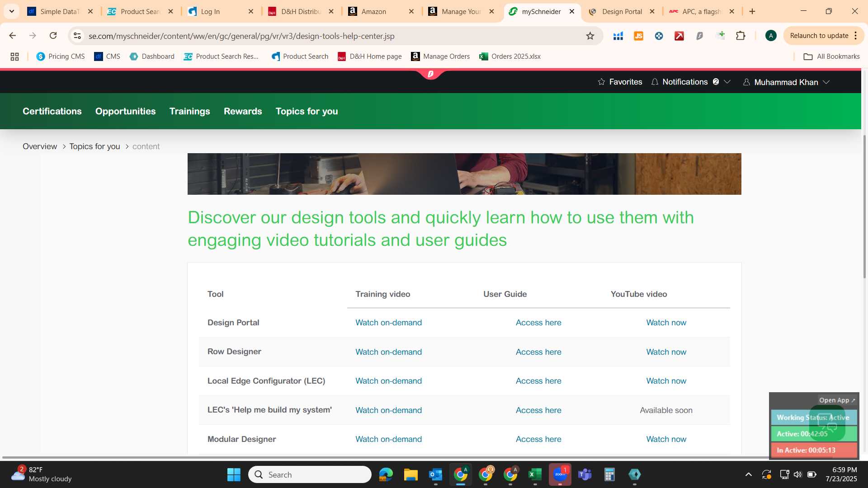Open the Opportunities menu

point(125,111)
